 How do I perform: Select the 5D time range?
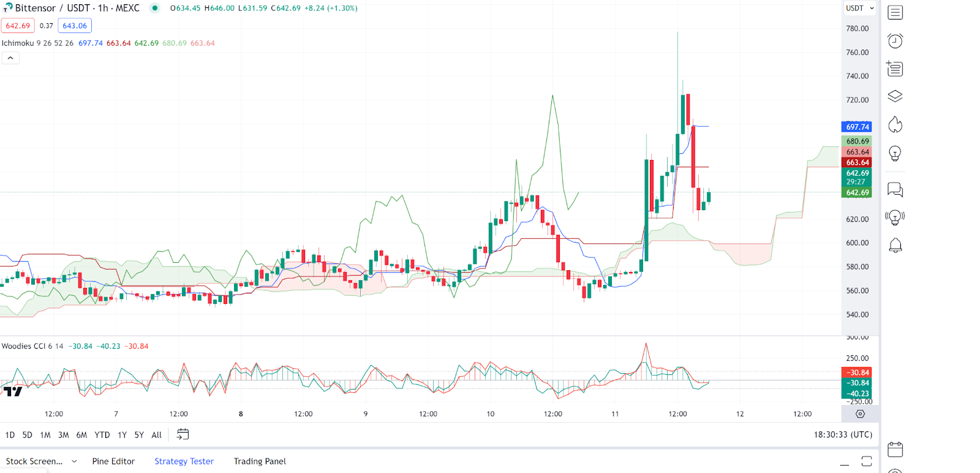tap(27, 435)
